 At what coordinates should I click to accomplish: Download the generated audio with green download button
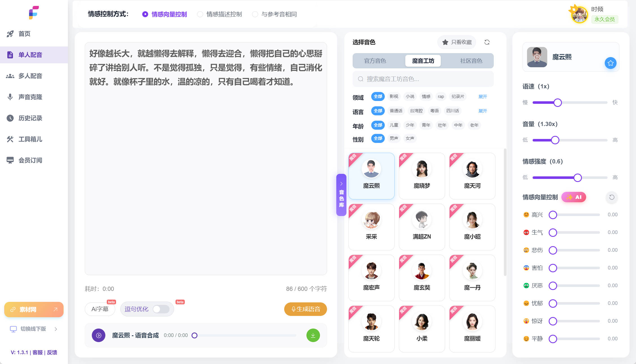pyautogui.click(x=313, y=335)
